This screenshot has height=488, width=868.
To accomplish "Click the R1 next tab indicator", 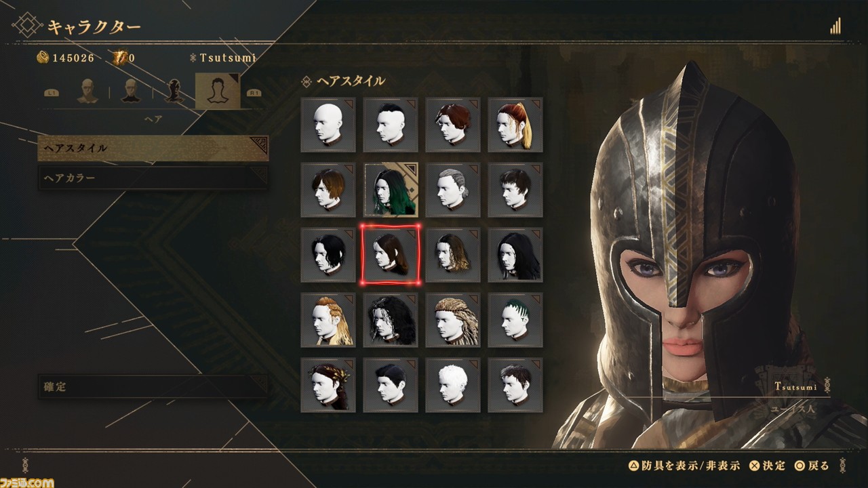I will pos(255,93).
